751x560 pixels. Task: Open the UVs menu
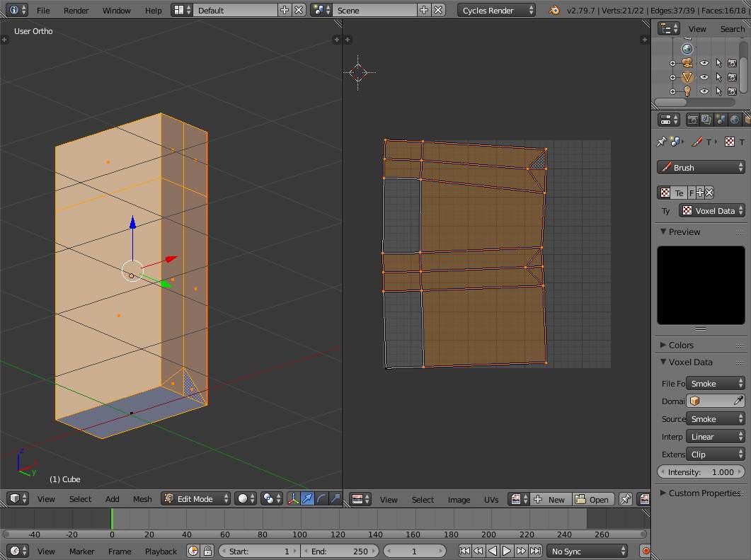[x=491, y=500]
